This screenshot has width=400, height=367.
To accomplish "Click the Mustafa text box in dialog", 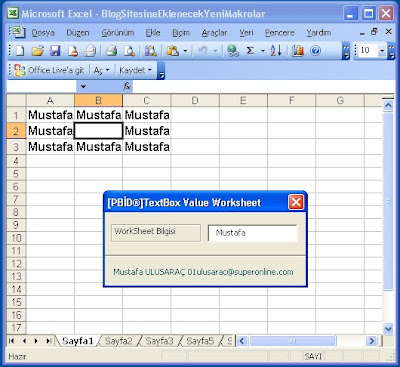I will [x=252, y=233].
